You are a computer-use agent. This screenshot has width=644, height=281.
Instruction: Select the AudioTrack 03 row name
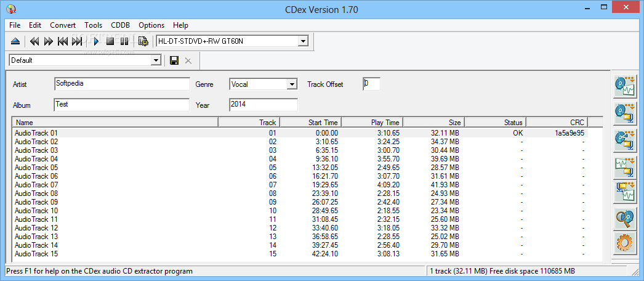pyautogui.click(x=36, y=150)
